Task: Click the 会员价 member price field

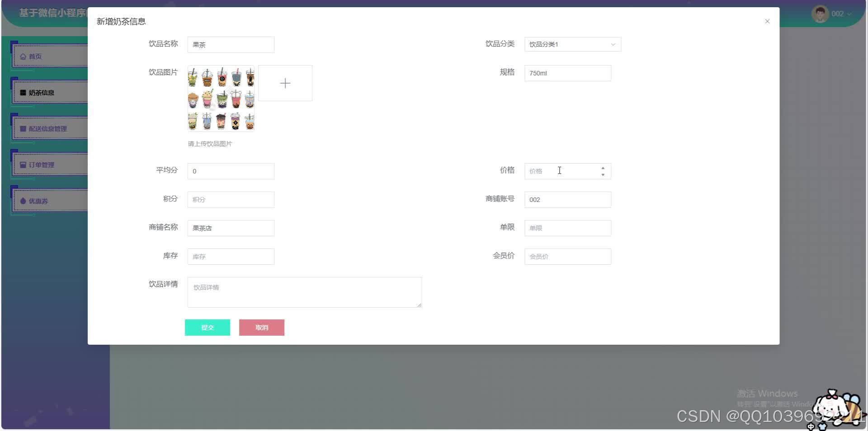Action: coord(567,256)
